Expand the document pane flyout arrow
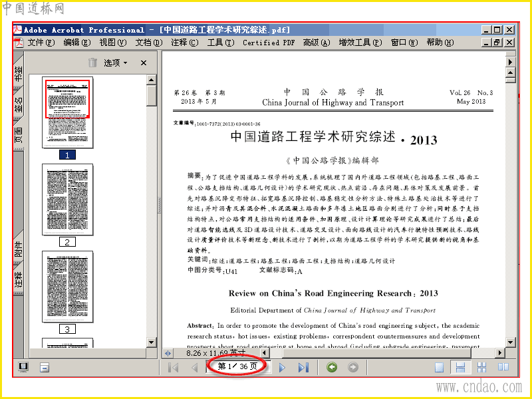The height and width of the screenshot is (399, 532). 510,62
